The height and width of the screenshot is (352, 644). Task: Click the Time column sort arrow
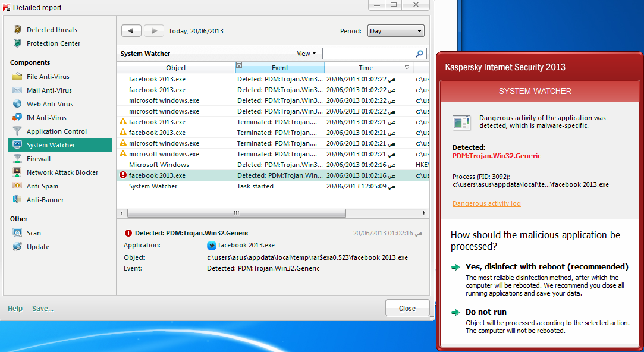(x=407, y=67)
